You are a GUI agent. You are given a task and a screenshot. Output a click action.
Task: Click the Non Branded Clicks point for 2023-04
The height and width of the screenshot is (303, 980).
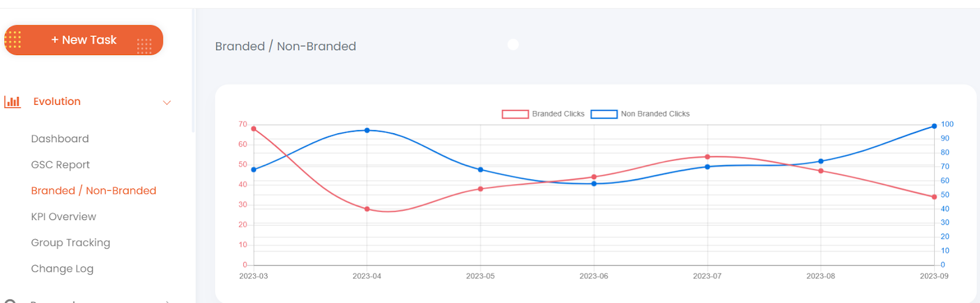click(367, 131)
